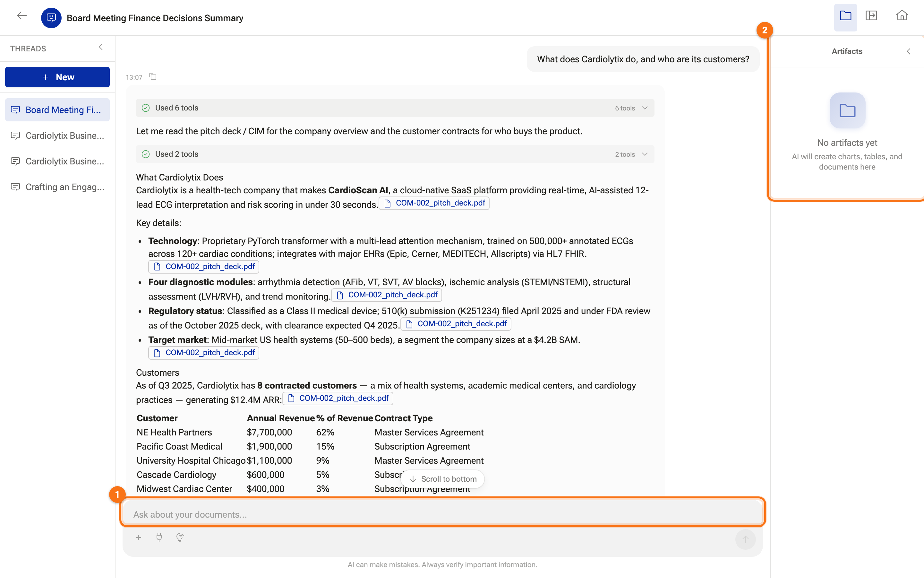Viewport: 924px width, 578px height.
Task: Copy message using icon next to 13:07
Action: [x=153, y=76]
